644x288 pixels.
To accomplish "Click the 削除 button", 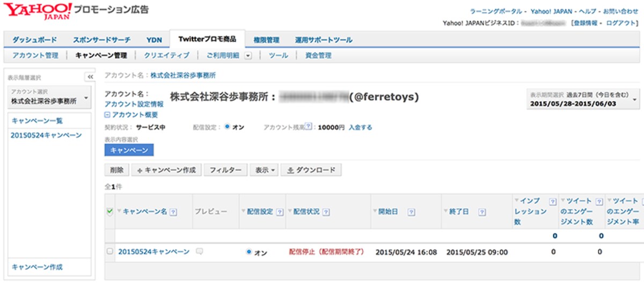I will (116, 170).
